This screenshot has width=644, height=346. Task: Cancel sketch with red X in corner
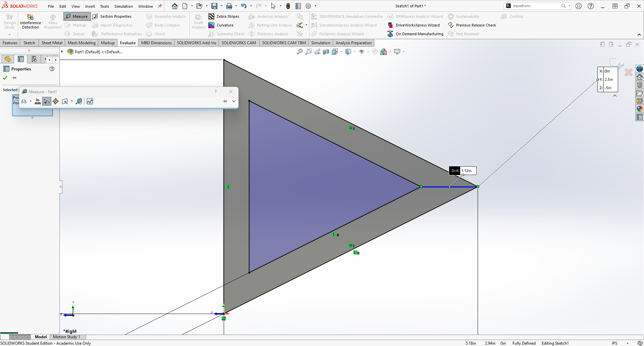click(x=629, y=72)
